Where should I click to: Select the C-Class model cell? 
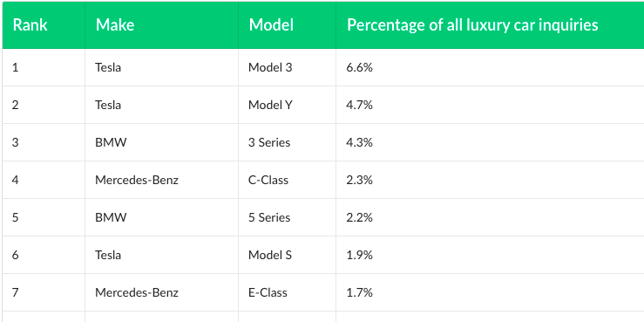point(287,180)
